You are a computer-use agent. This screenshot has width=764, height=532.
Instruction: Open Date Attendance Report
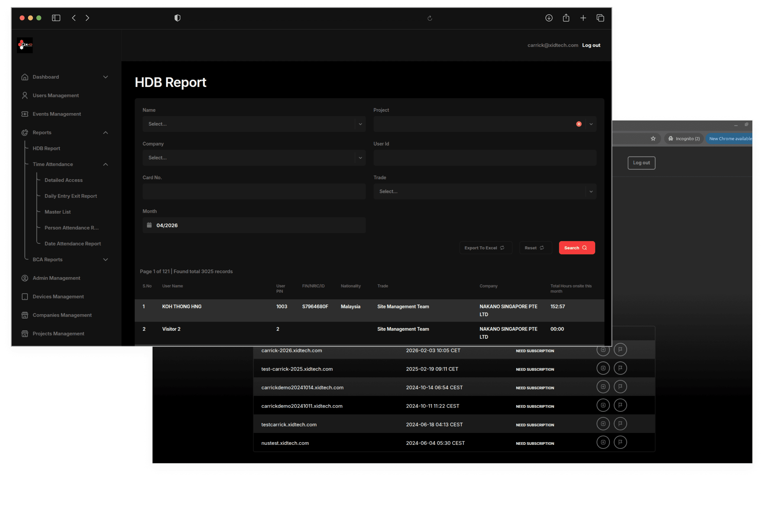click(73, 244)
